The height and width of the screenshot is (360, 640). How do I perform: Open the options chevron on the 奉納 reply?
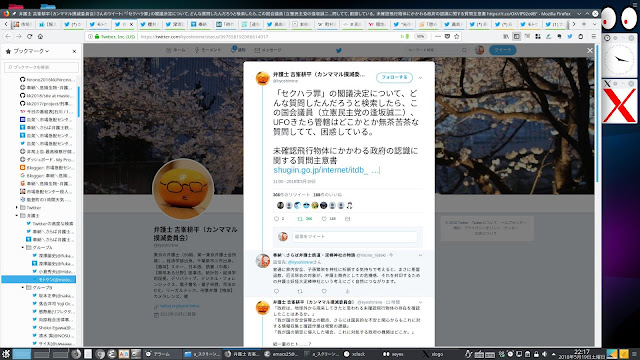pos(420,256)
